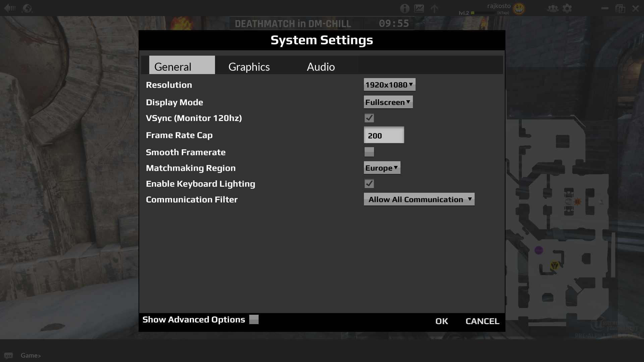The image size is (644, 362).
Task: Click the rajkosto player avatar
Action: tap(519, 9)
